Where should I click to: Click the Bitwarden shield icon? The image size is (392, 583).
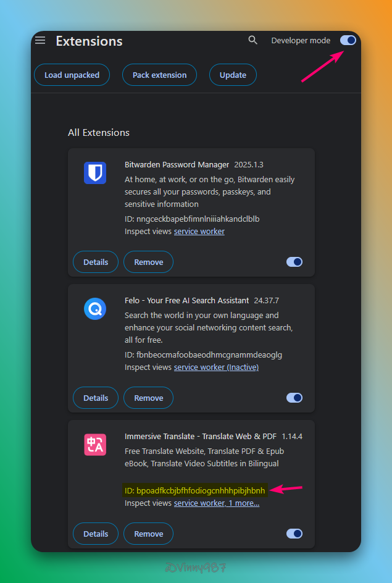(x=95, y=173)
